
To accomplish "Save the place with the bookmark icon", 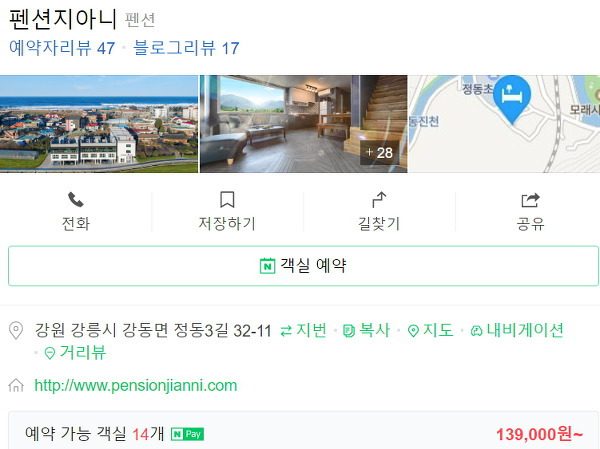I will [227, 199].
